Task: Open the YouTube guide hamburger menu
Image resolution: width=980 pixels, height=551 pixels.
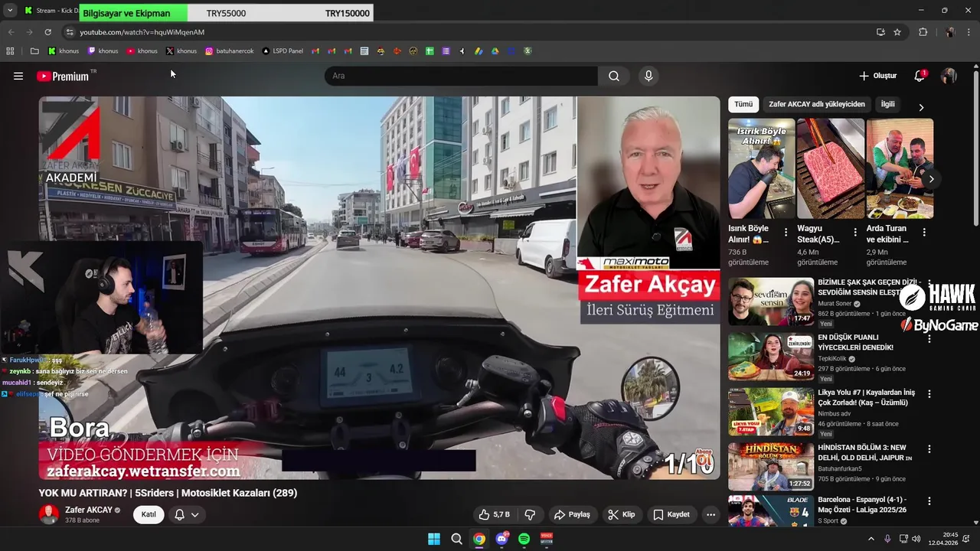Action: click(18, 76)
